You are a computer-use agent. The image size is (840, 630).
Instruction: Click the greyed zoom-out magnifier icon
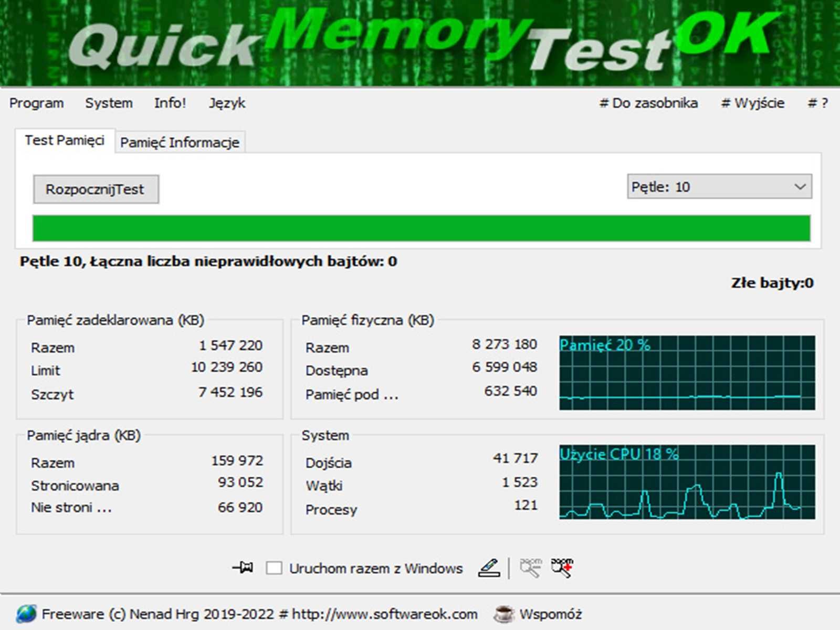point(530,568)
